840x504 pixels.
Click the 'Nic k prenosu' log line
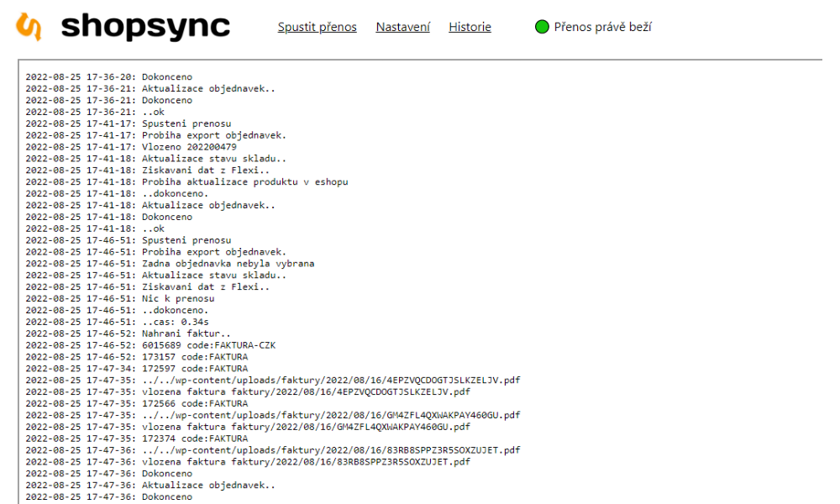pyautogui.click(x=178, y=298)
